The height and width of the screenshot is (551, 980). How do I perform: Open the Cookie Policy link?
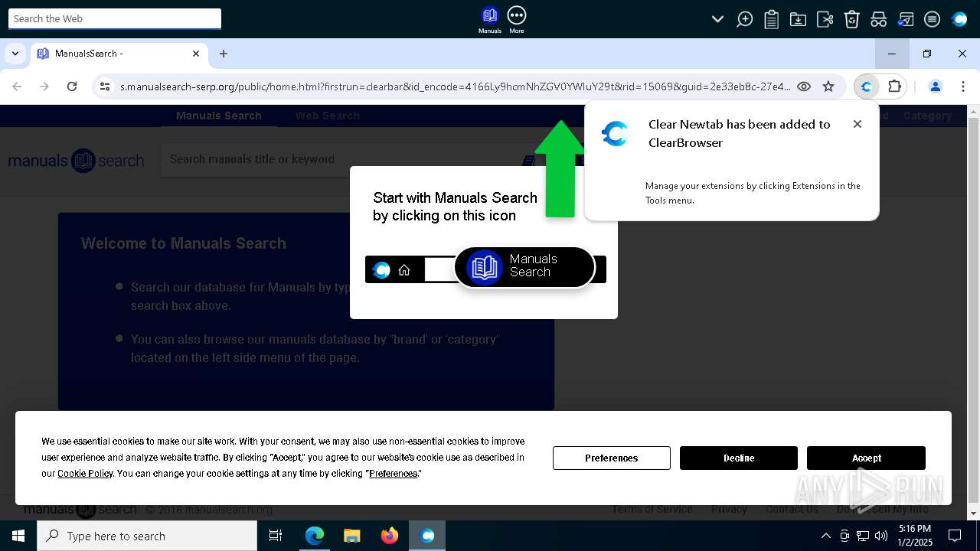tap(85, 474)
